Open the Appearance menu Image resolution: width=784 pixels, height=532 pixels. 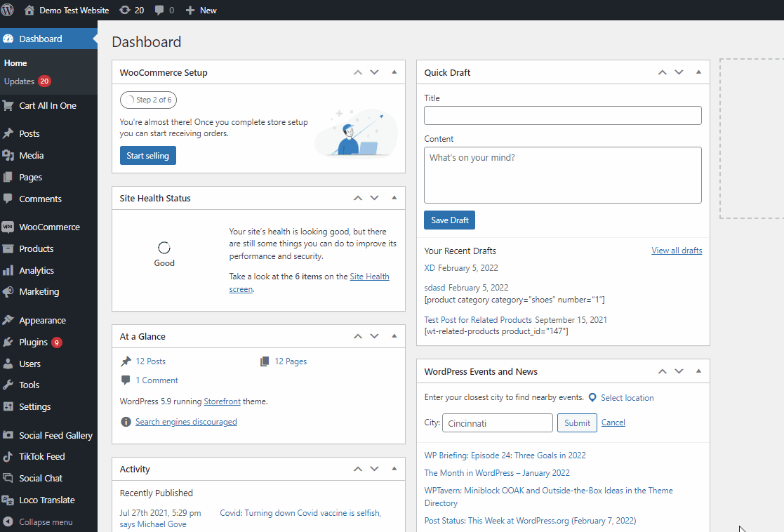(49, 320)
